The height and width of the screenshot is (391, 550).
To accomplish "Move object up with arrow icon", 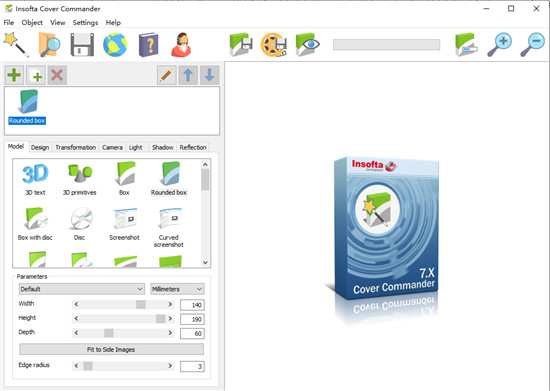I will [x=188, y=75].
